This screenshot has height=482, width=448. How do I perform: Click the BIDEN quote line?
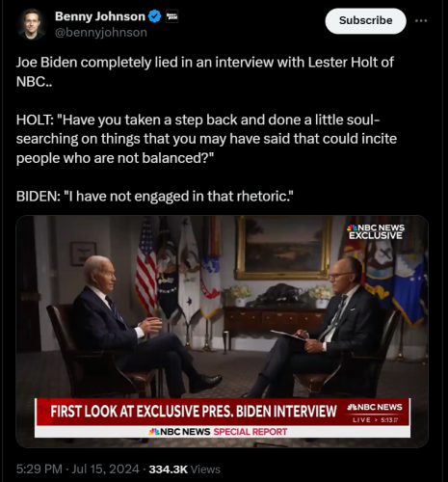coord(155,196)
